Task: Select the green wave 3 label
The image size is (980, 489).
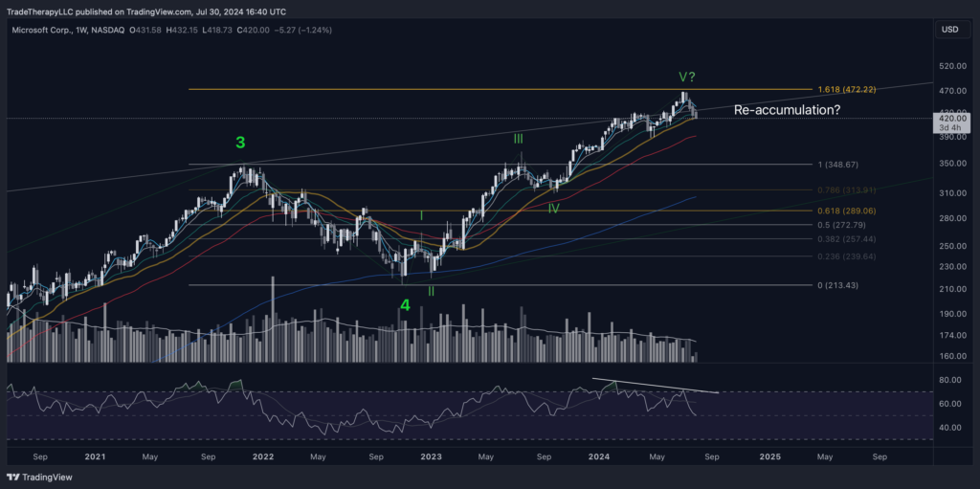Action: point(240,143)
